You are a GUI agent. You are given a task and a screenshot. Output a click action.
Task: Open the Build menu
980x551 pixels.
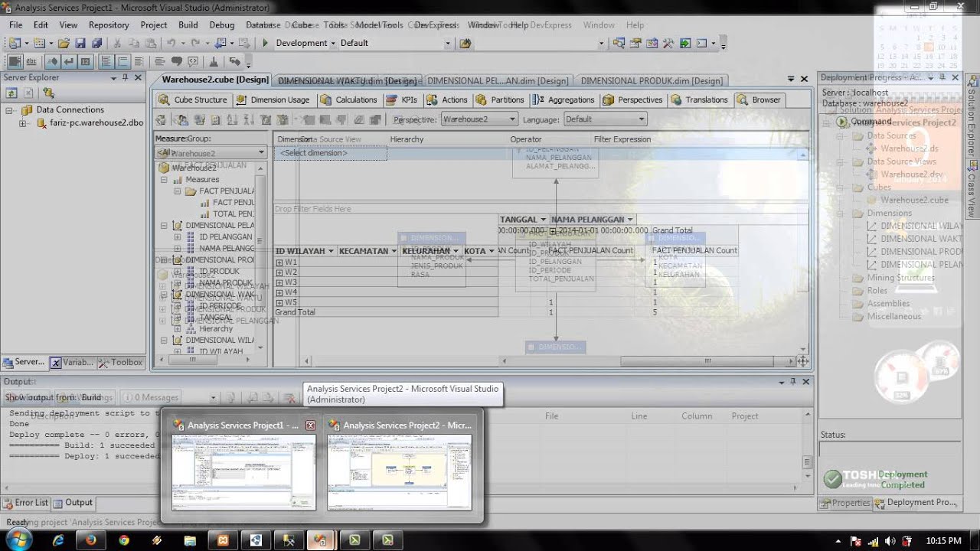click(188, 24)
